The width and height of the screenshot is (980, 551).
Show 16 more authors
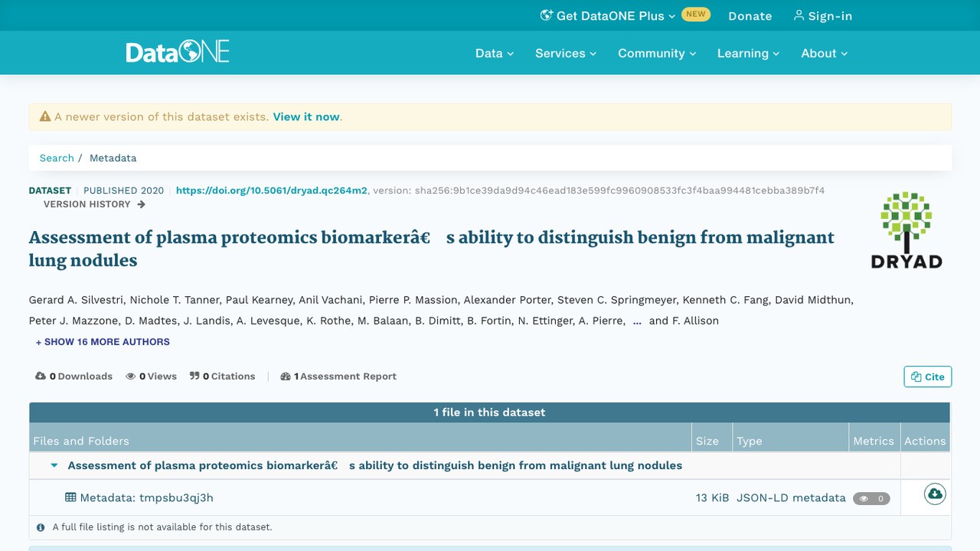103,342
